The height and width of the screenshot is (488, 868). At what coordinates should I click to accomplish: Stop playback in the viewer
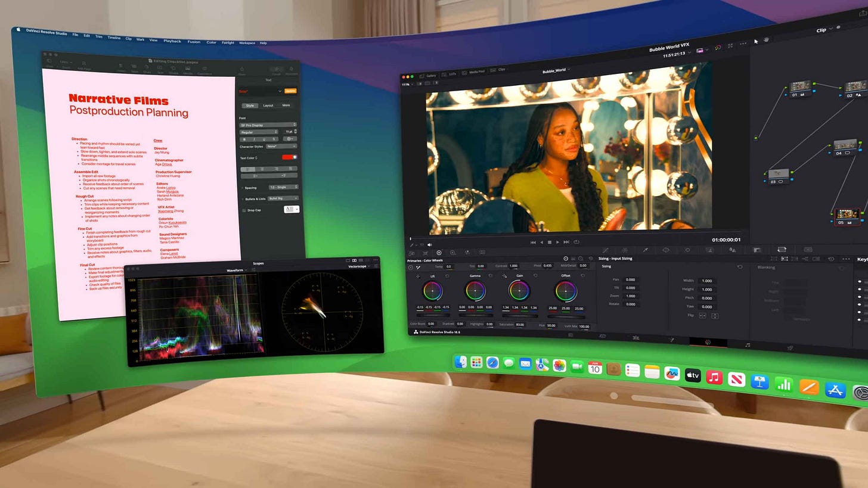tap(549, 242)
